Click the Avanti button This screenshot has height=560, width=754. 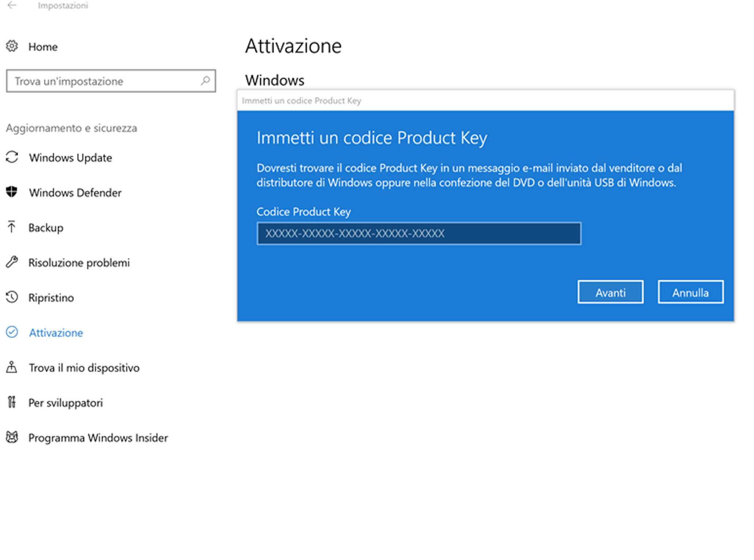(x=611, y=292)
